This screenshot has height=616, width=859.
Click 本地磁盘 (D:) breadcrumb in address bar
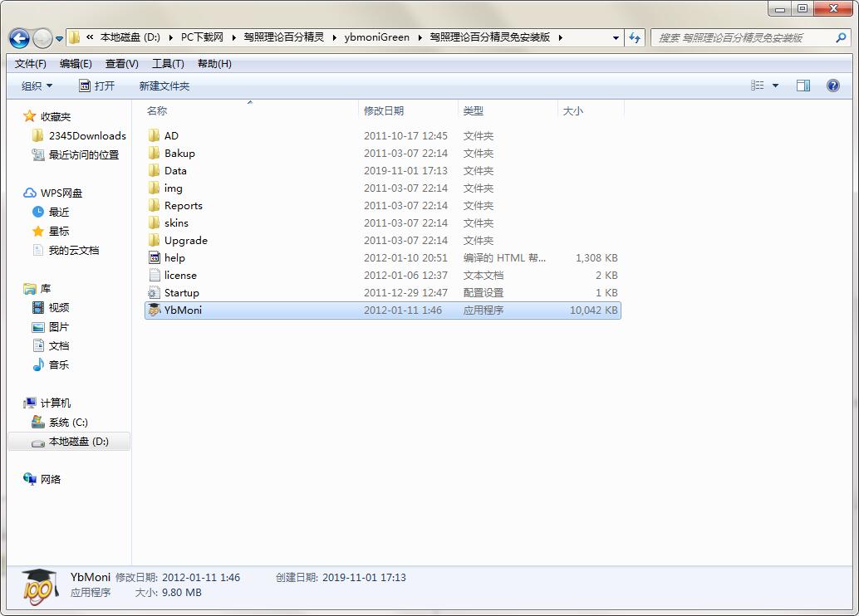coord(130,37)
